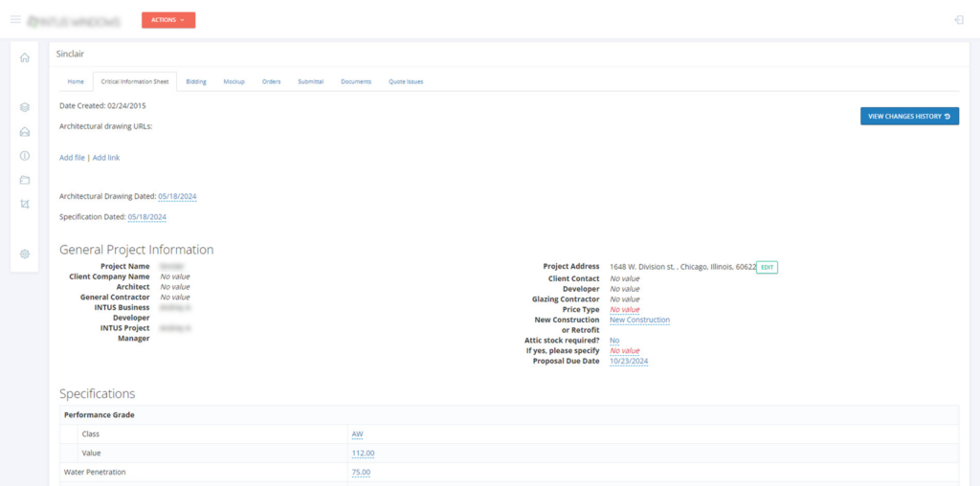Click the Add link hyperlink

point(106,157)
